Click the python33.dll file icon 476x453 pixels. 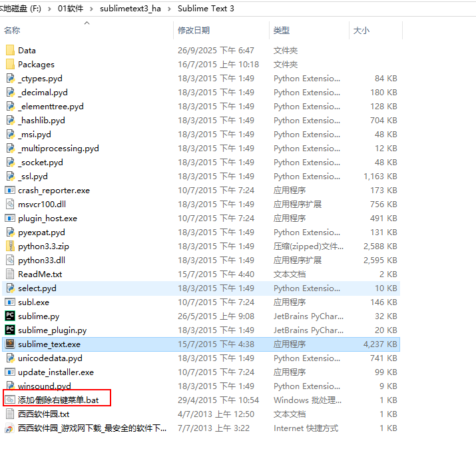10,260
